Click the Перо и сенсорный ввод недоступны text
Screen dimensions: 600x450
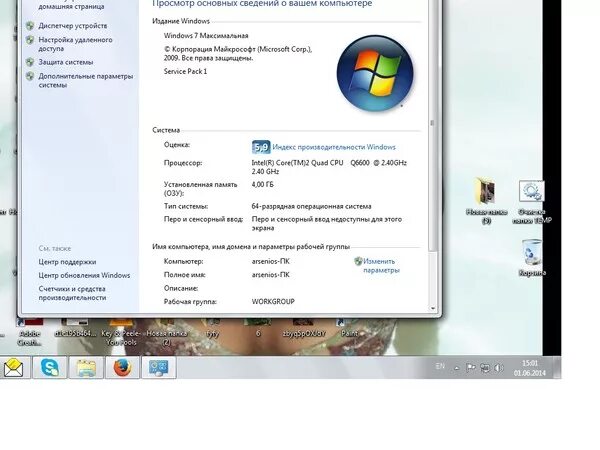point(327,224)
